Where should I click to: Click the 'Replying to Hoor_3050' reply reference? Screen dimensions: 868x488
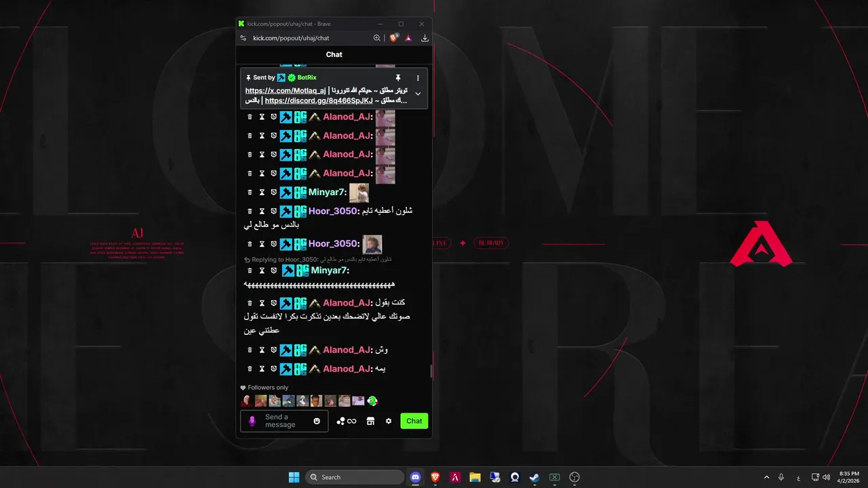tap(318, 260)
